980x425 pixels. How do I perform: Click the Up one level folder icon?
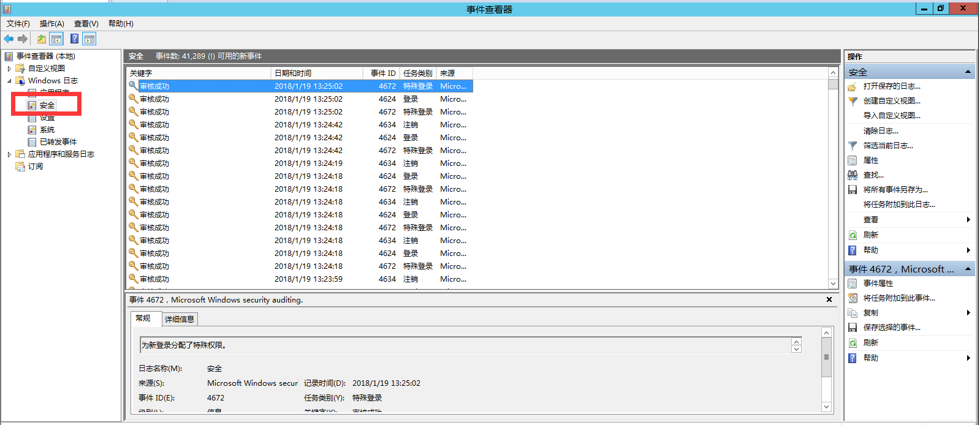click(x=41, y=39)
